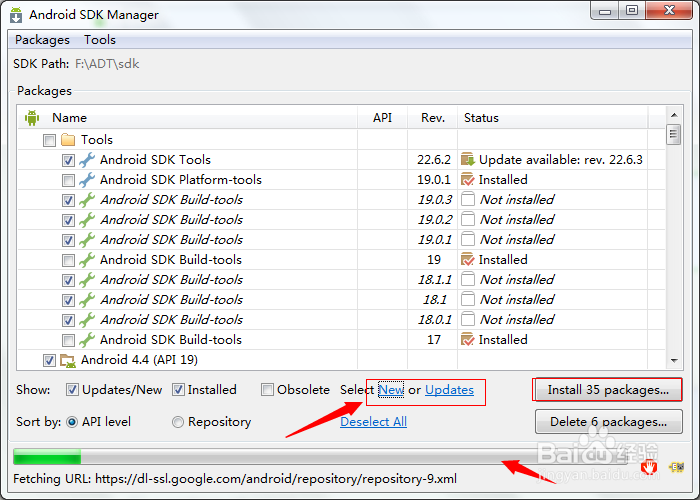This screenshot has height=500, width=700.
Task: Select Android SDK Platform-tools row name
Action: point(180,180)
